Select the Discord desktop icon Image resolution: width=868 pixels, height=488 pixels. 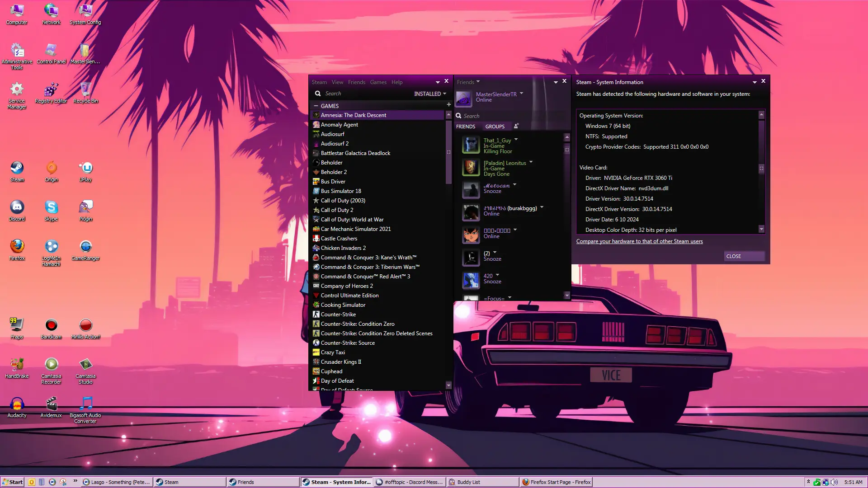pyautogui.click(x=17, y=211)
